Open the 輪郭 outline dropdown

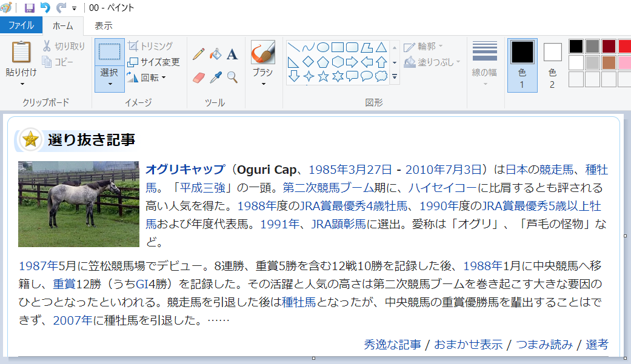pos(423,47)
